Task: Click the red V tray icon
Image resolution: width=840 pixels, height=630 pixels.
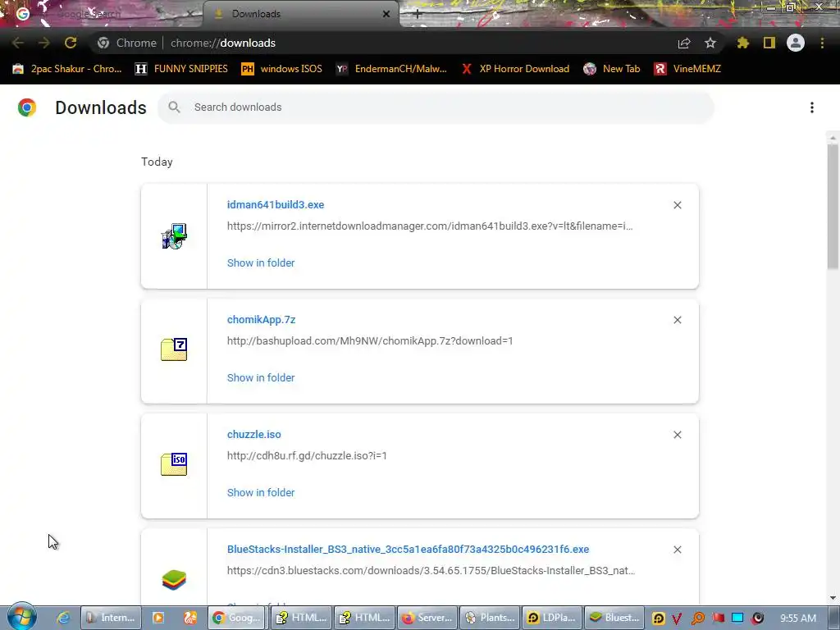Action: (677, 619)
